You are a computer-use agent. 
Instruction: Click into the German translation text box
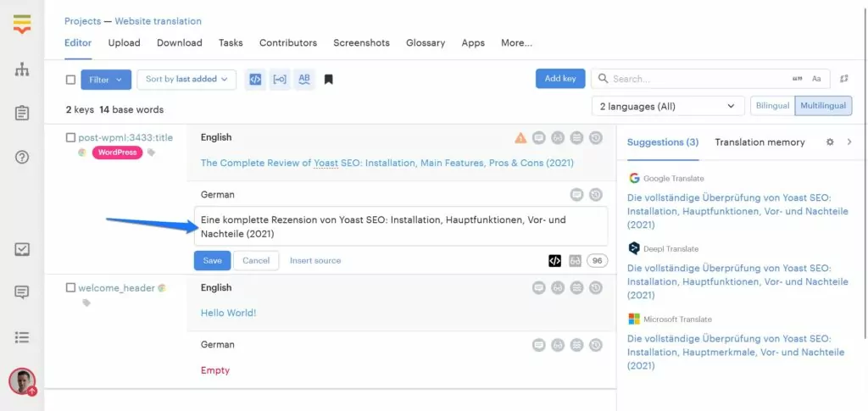(x=401, y=226)
